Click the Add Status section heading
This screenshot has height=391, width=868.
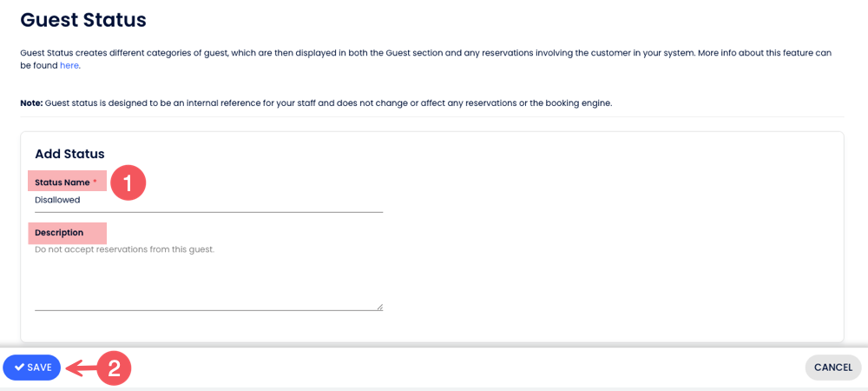(69, 154)
